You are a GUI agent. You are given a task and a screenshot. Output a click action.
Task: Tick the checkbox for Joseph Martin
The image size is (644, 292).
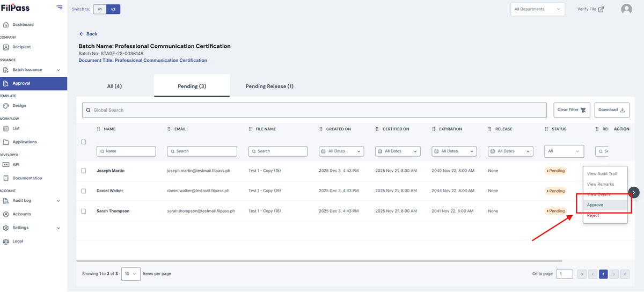click(83, 171)
